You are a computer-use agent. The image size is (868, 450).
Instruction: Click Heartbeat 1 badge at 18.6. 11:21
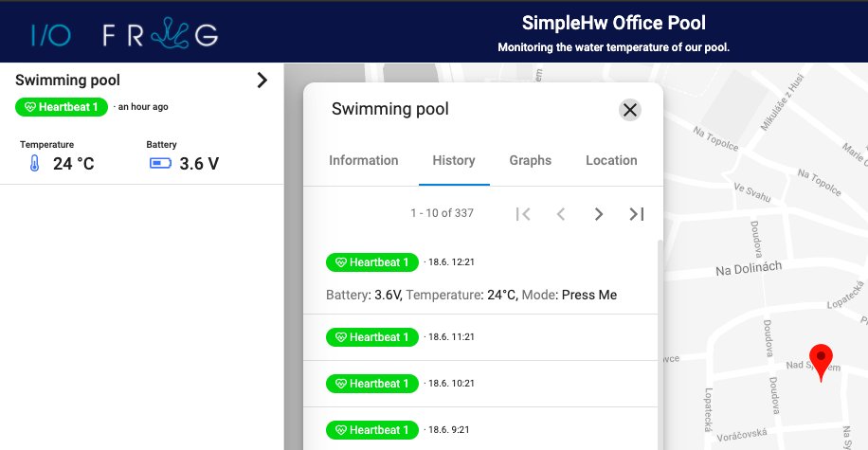(x=372, y=337)
